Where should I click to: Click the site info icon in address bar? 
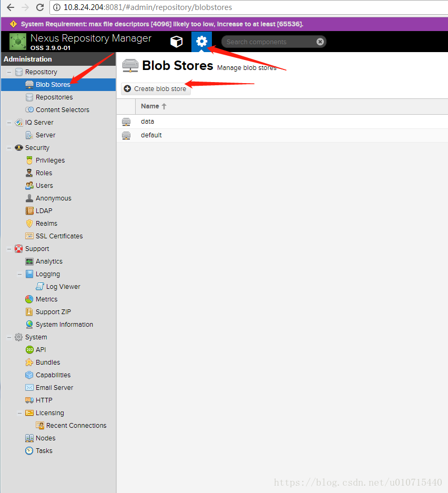57,7
